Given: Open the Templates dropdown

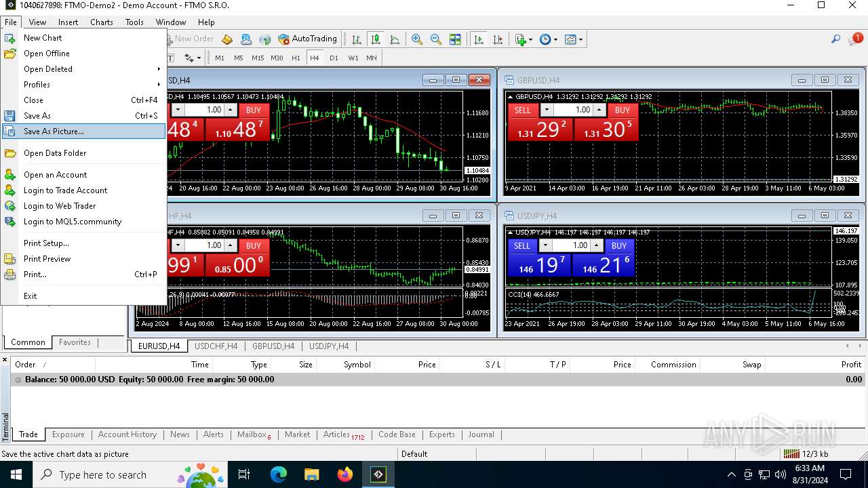Looking at the screenshot, I should coord(573,39).
